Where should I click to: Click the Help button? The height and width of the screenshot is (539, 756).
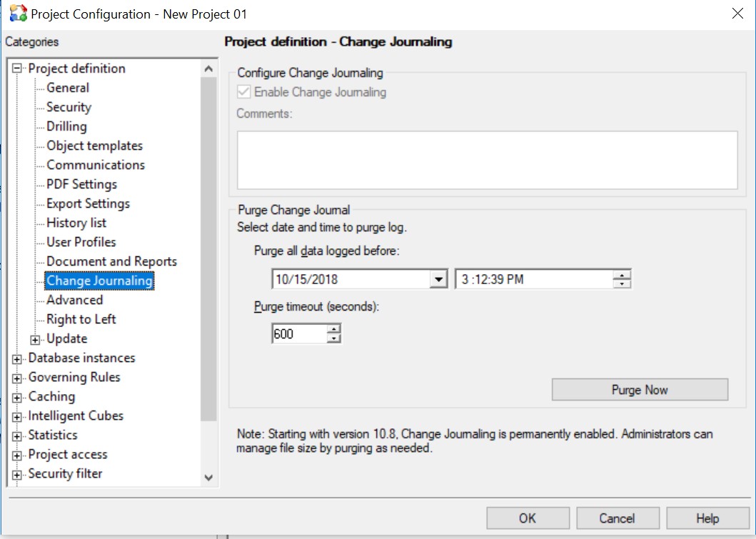pyautogui.click(x=707, y=518)
